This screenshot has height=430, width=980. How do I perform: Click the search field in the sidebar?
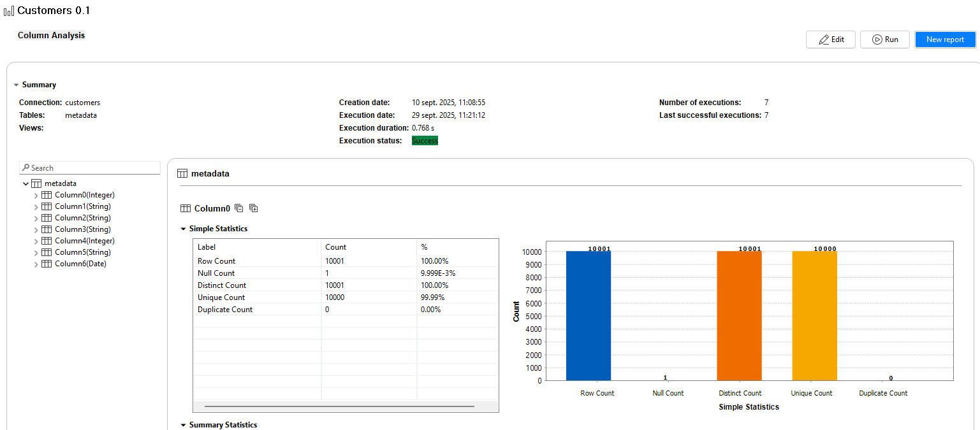(89, 168)
